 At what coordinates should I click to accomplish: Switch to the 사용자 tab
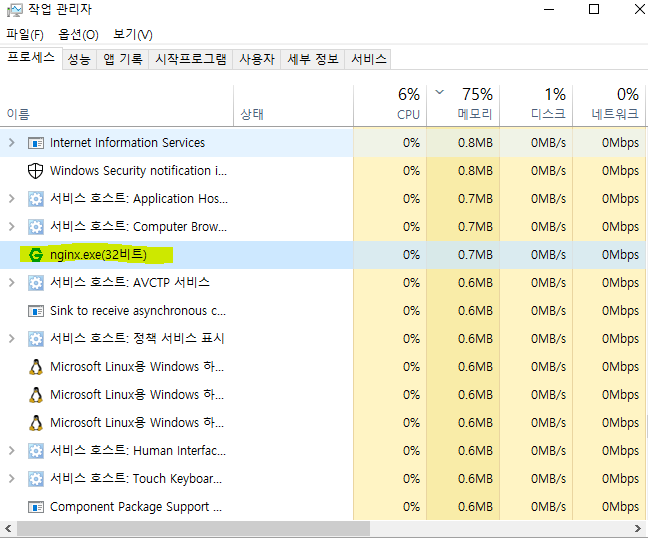[257, 59]
